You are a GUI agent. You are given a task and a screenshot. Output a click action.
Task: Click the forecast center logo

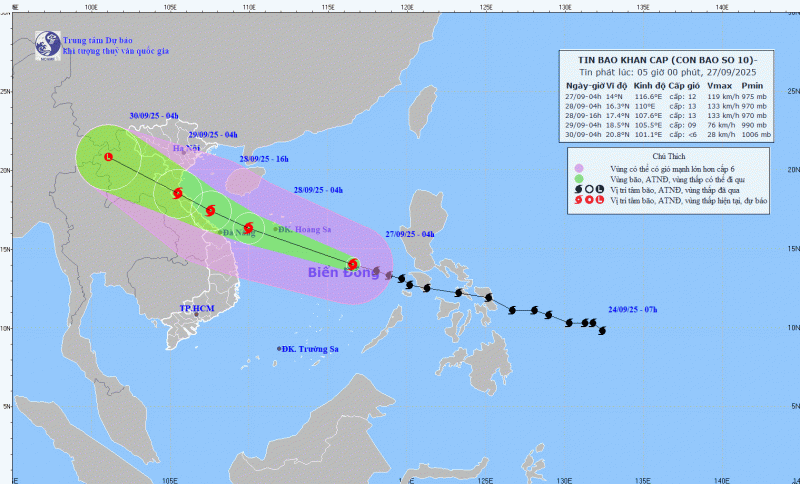coord(47,42)
